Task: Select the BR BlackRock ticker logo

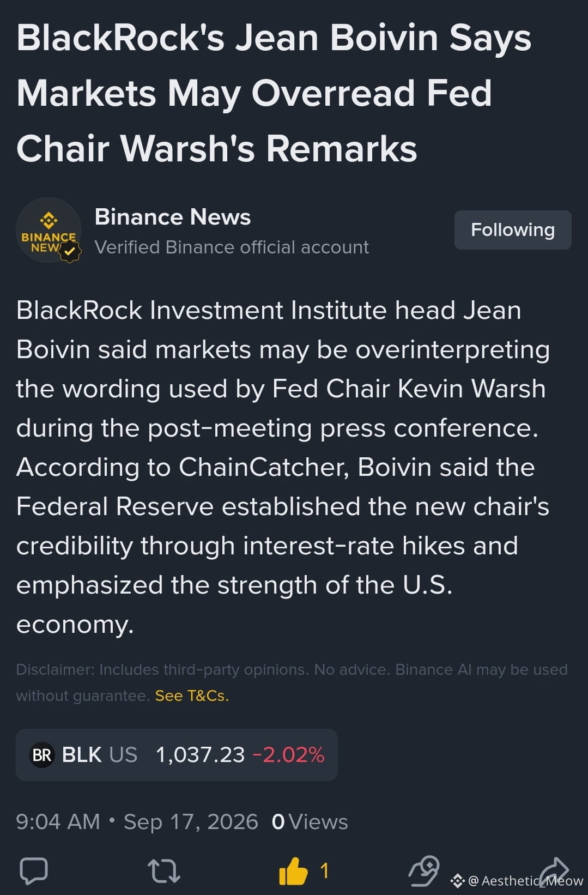Action: pos(41,755)
